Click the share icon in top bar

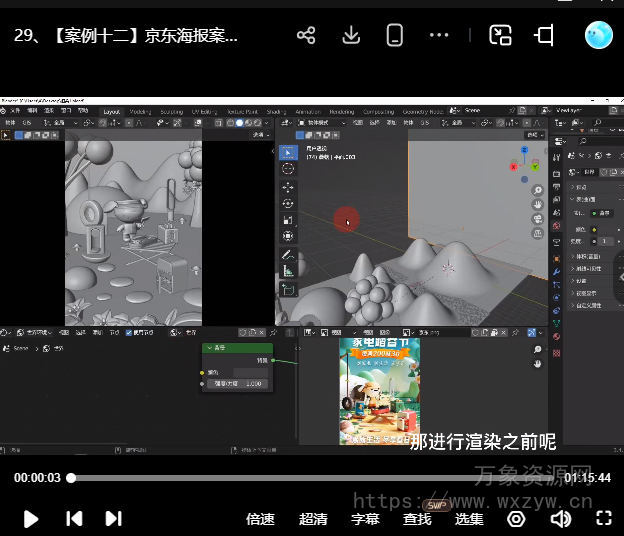(x=306, y=36)
